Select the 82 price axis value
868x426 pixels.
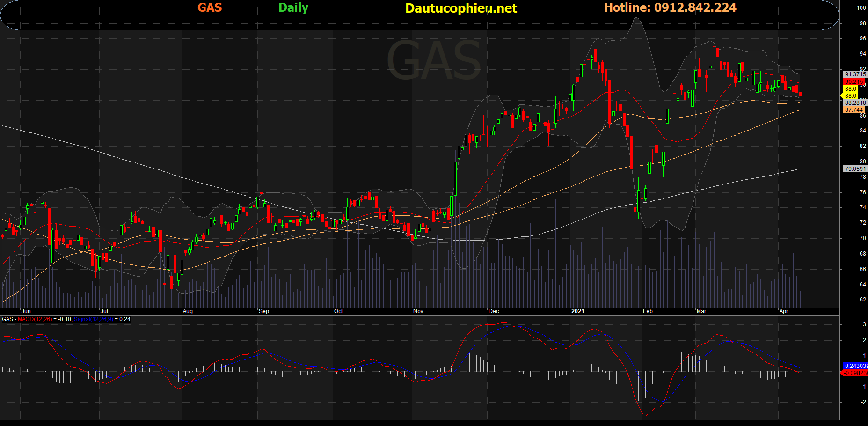[863, 147]
